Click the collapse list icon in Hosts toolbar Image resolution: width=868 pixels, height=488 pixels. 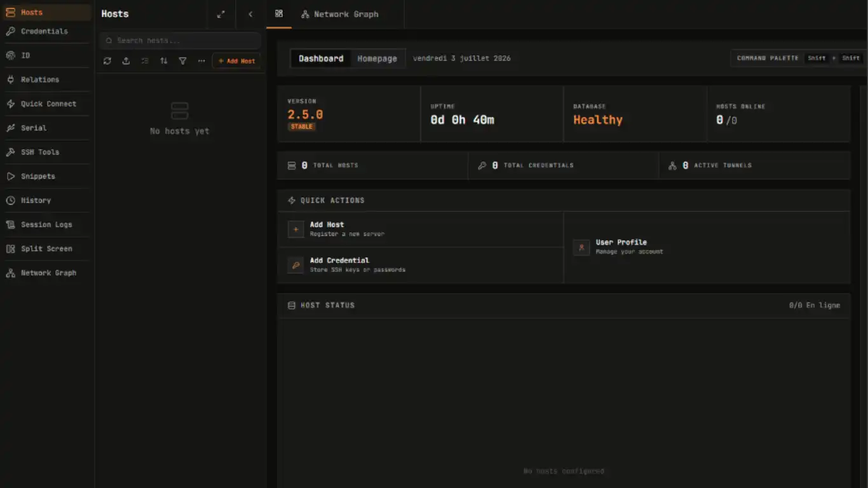(x=145, y=61)
